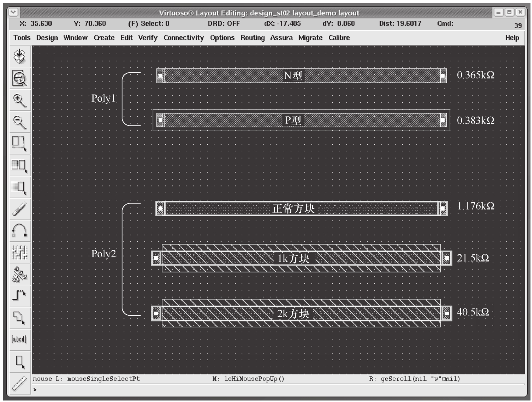Open the Help menu
This screenshot has height=402, width=532.
point(512,38)
